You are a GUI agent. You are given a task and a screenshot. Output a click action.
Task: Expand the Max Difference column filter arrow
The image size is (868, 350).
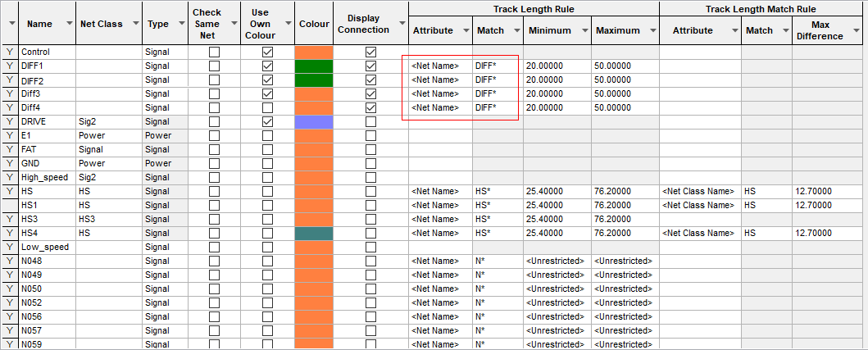coord(858,30)
